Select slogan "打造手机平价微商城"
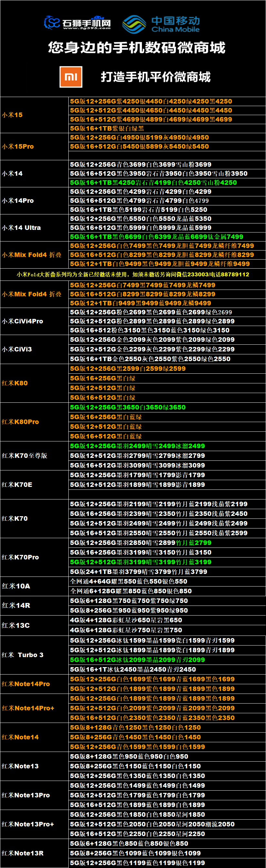Image resolution: width=266 pixels, height=868 pixels. (156, 77)
